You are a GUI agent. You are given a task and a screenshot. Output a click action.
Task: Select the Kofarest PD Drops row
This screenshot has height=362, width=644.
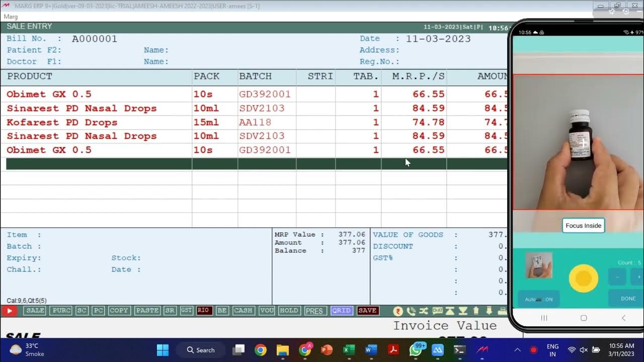[x=254, y=122]
